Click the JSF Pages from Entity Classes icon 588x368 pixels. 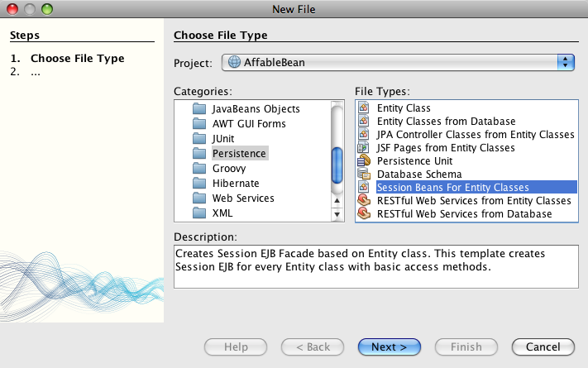[363, 148]
